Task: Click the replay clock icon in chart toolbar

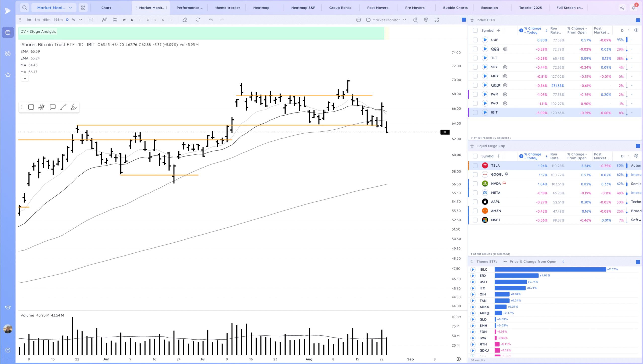Action: 415,20
